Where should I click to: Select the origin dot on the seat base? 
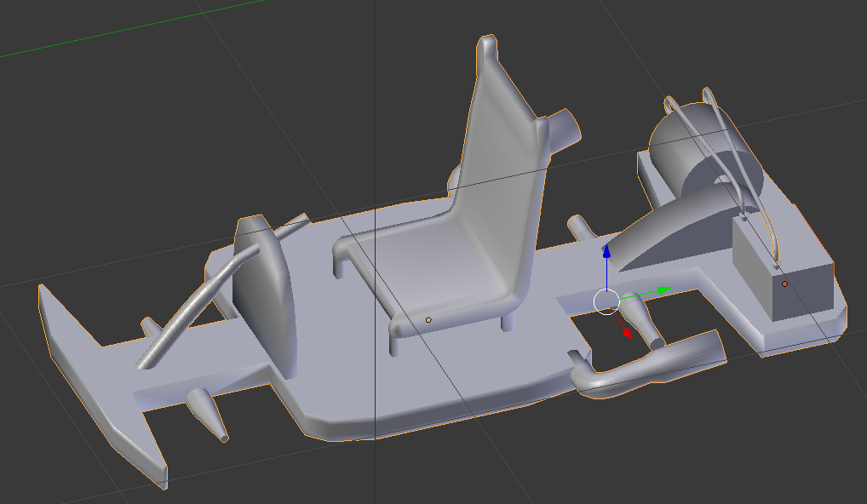[x=428, y=320]
